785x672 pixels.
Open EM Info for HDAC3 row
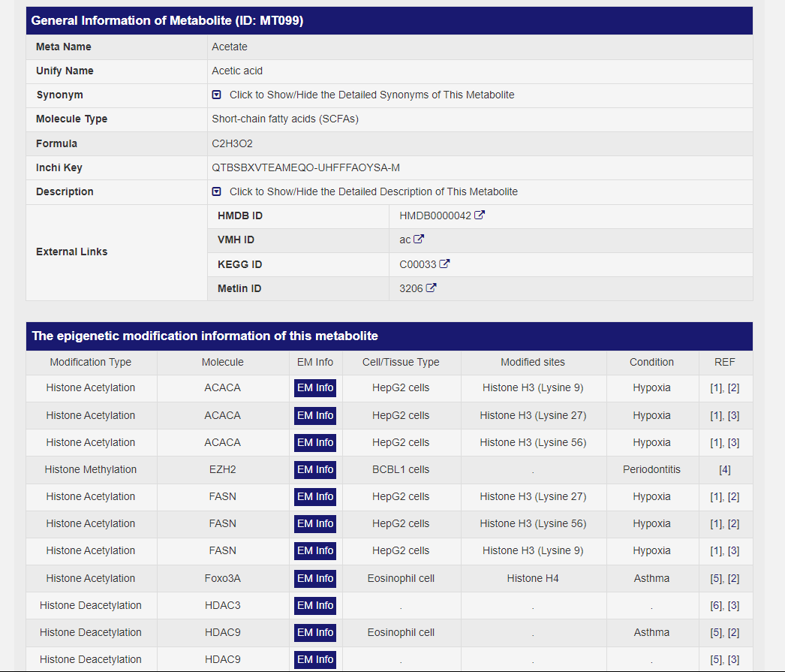[315, 605]
